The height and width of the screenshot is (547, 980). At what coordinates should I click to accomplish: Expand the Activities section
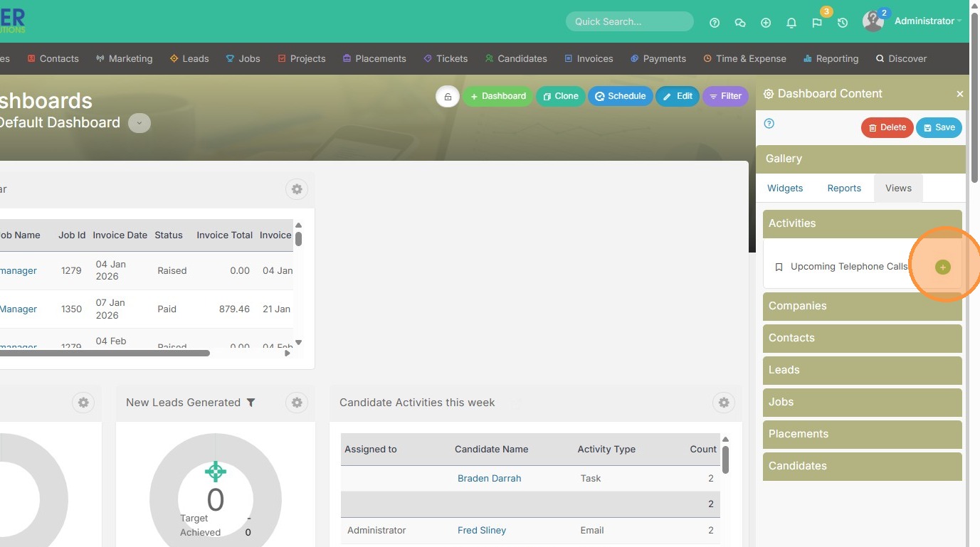(863, 223)
